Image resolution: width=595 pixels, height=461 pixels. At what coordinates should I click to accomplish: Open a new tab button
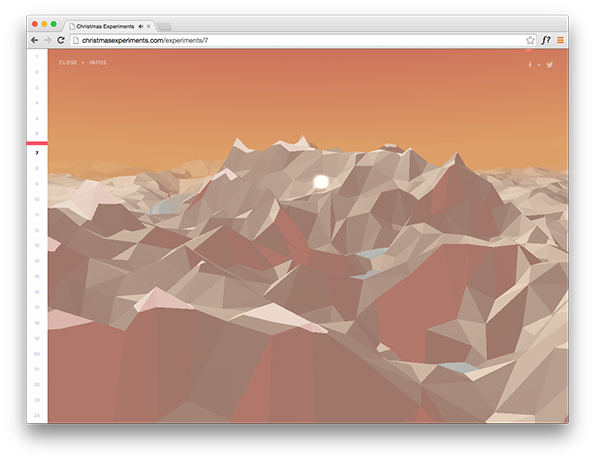(164, 26)
